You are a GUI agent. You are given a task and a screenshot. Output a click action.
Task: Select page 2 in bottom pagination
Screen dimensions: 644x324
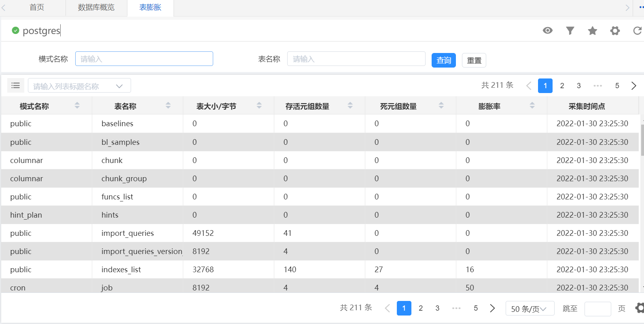421,308
